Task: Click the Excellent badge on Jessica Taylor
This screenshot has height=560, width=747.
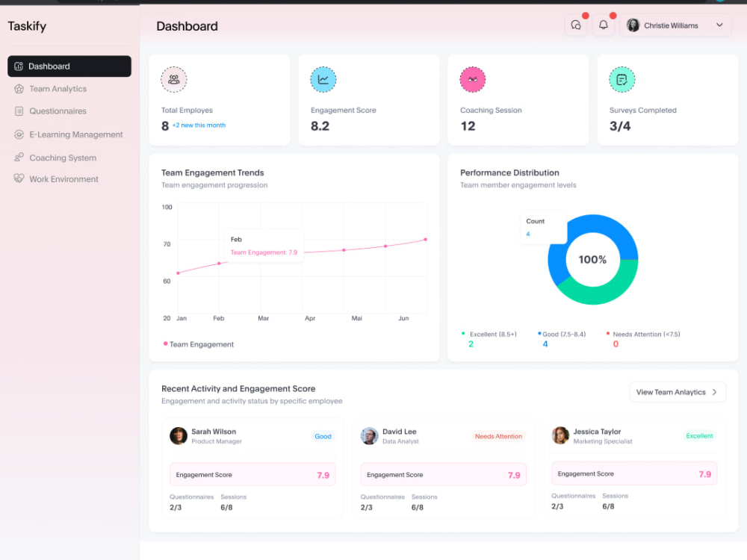Action: tap(699, 436)
